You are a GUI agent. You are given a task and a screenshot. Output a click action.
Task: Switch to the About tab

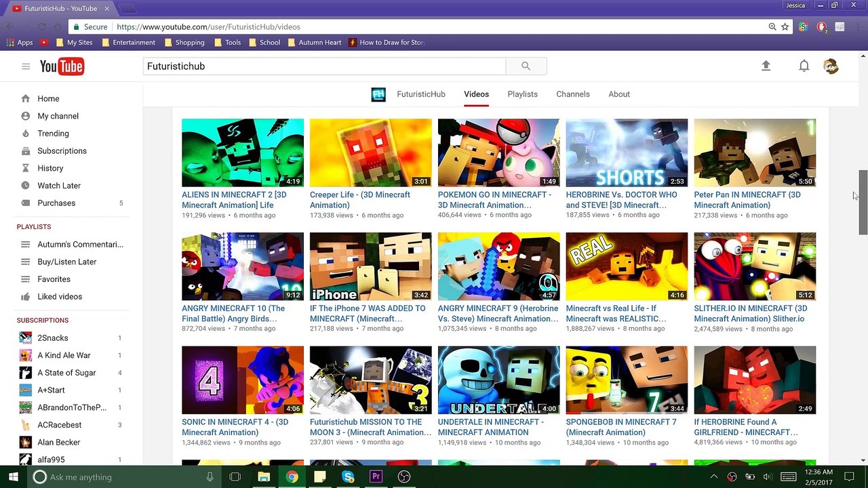point(619,95)
